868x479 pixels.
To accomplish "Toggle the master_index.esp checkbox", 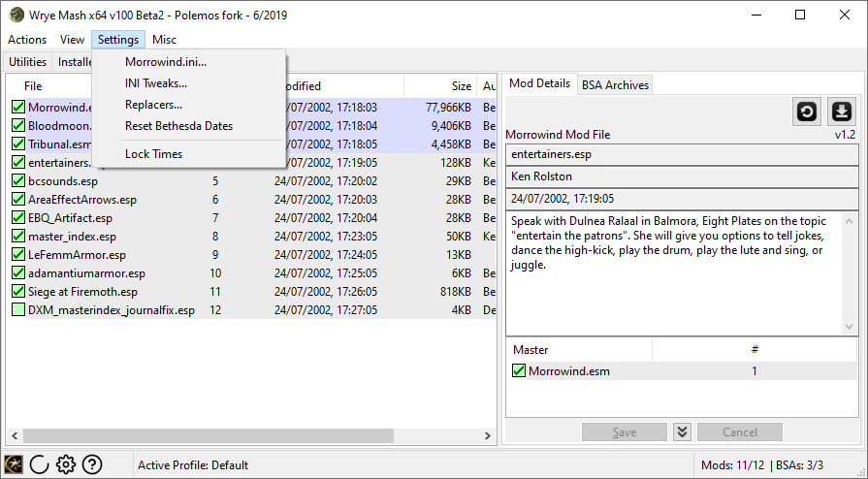I will pos(18,237).
